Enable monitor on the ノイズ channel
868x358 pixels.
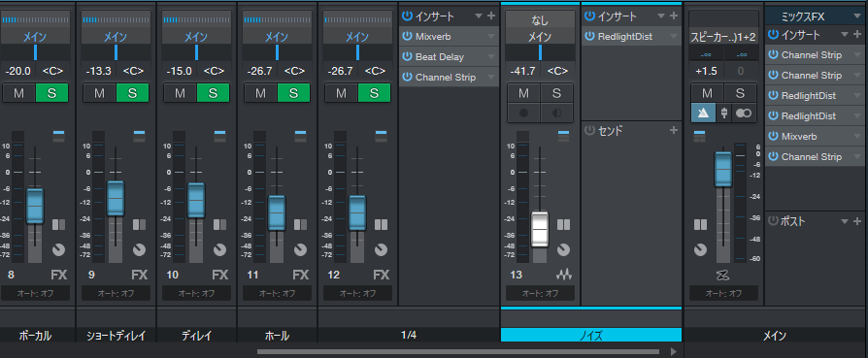556,113
